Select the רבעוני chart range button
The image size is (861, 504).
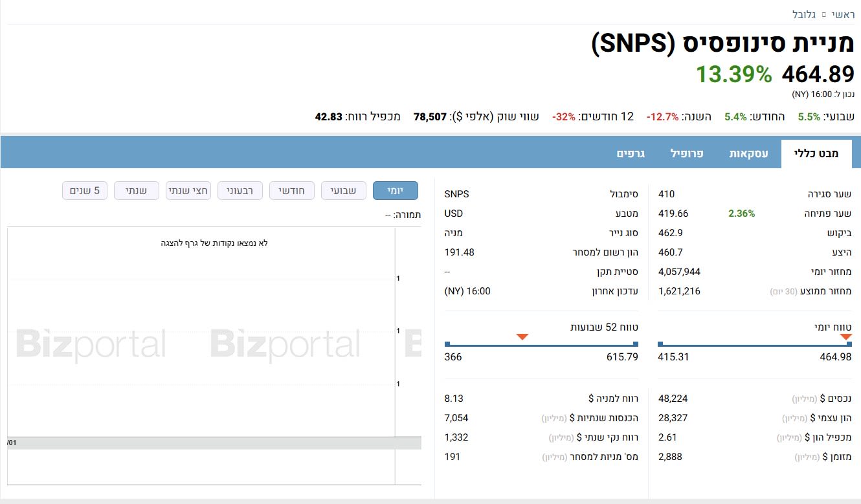coord(240,191)
